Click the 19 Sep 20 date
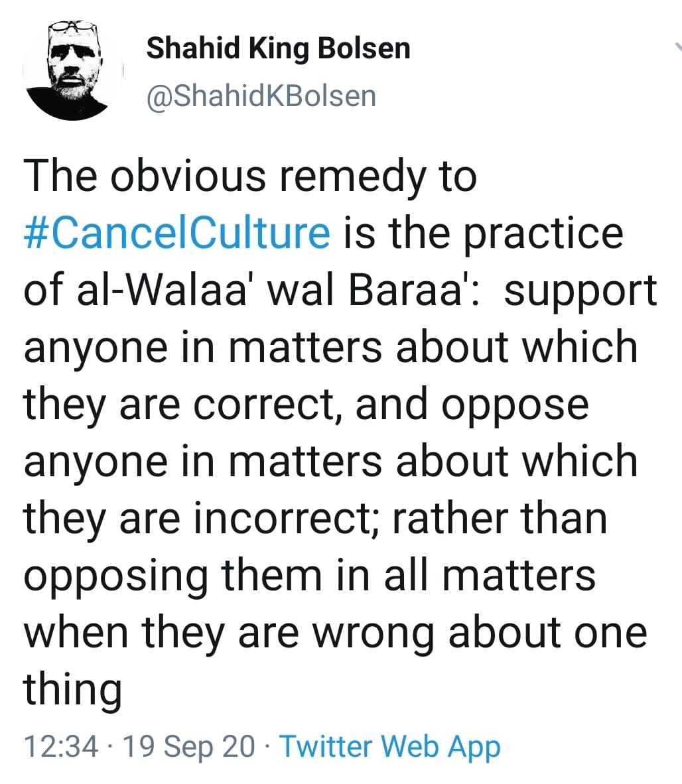This screenshot has height=784, width=682. coord(189,746)
